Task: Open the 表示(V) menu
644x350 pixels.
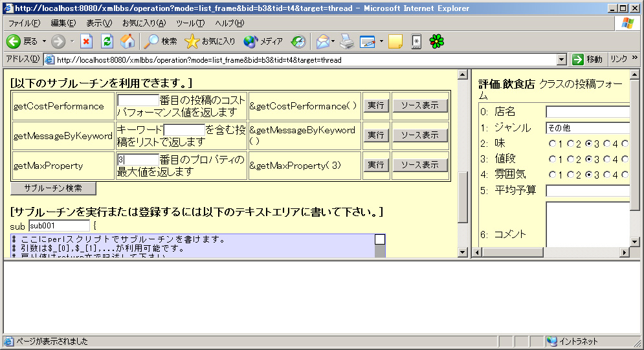Action: tap(99, 23)
